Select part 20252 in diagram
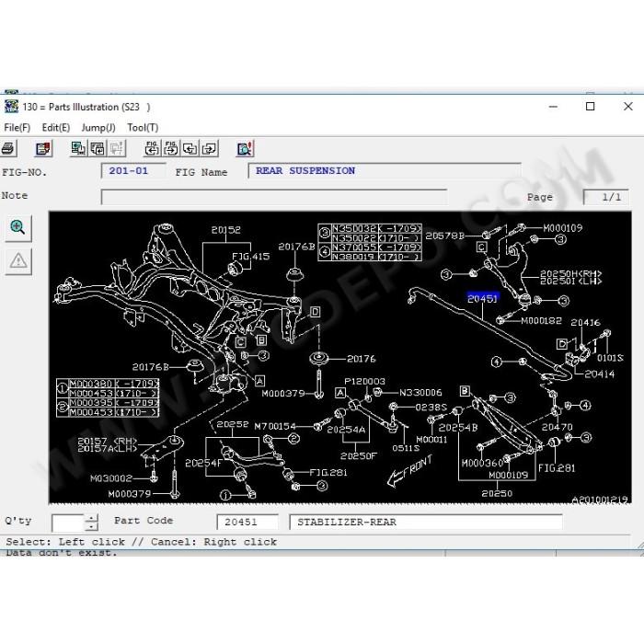 [233, 424]
